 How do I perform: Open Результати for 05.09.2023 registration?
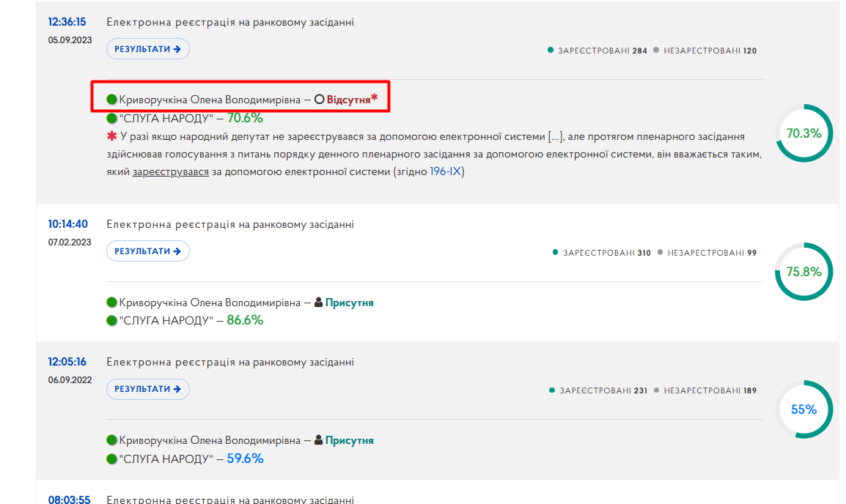pos(148,49)
